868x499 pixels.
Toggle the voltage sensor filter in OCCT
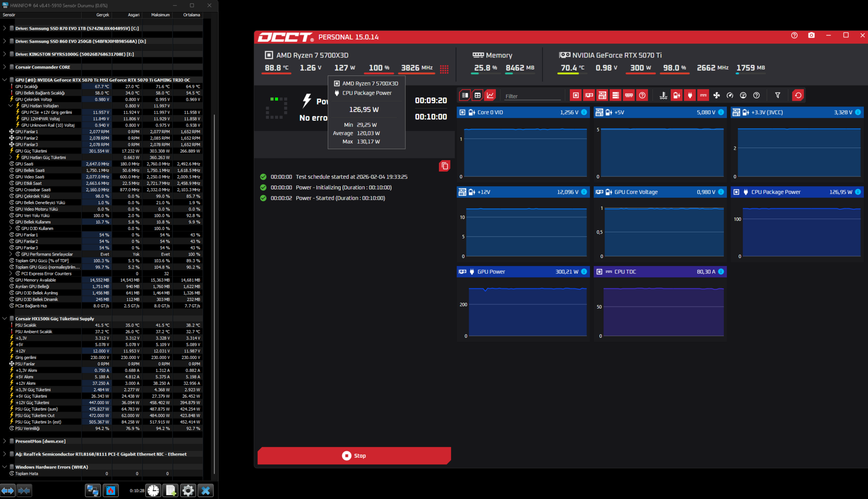pyautogui.click(x=677, y=96)
